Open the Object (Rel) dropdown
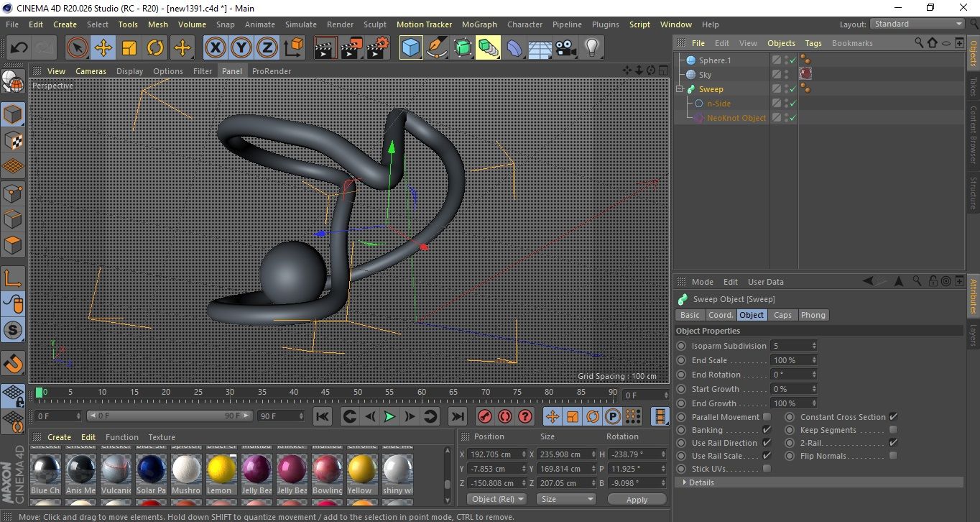 point(496,499)
